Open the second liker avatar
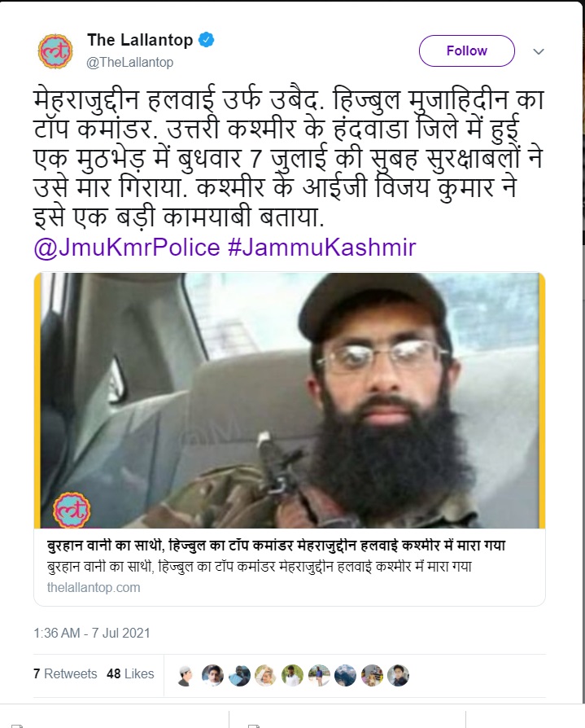 click(x=212, y=676)
